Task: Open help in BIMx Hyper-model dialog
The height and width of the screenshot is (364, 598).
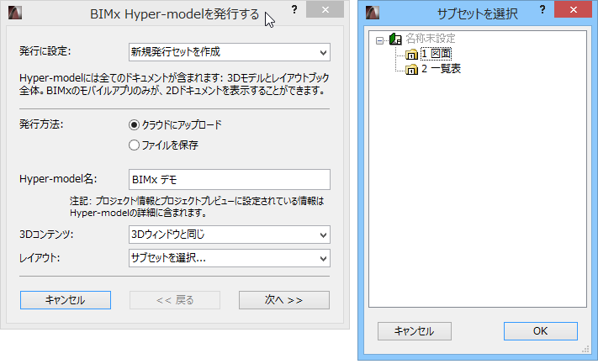Action: [294, 9]
